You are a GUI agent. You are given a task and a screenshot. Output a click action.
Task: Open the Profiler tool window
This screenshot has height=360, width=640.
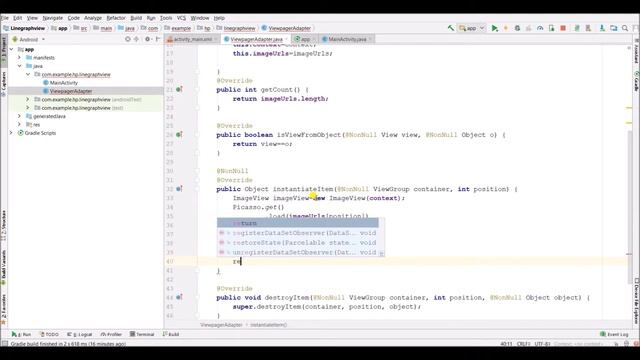[x=111, y=334]
